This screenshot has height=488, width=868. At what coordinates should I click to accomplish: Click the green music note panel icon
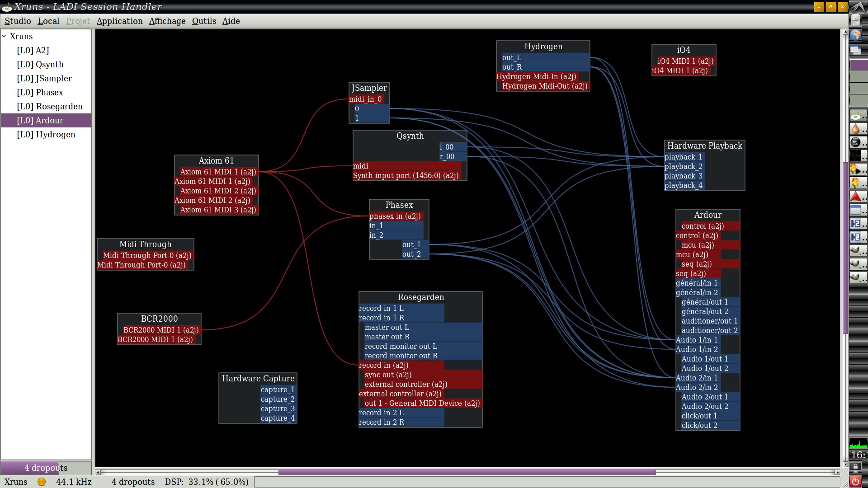coord(856,116)
